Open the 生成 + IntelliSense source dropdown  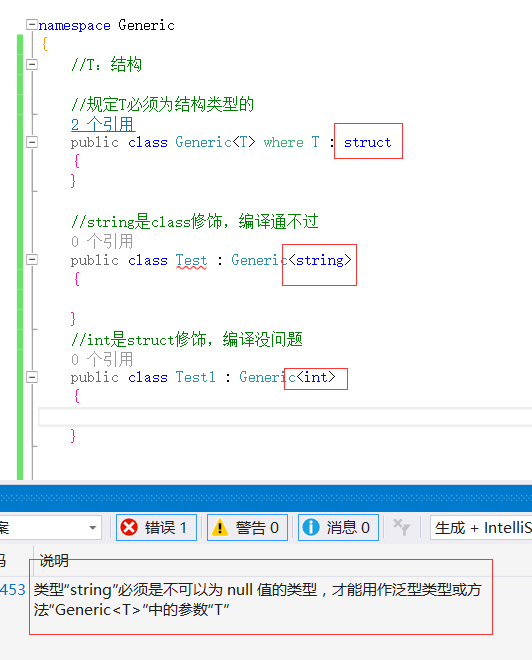[x=481, y=527]
